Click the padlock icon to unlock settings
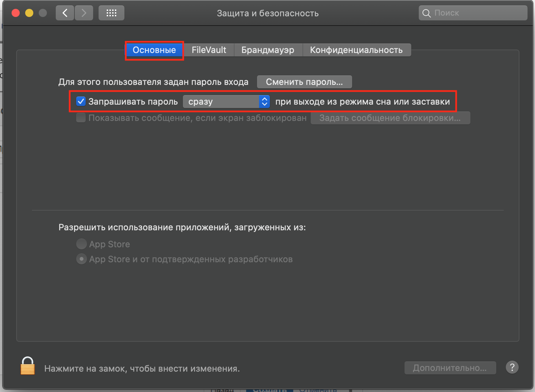The image size is (535, 392). pos(28,366)
